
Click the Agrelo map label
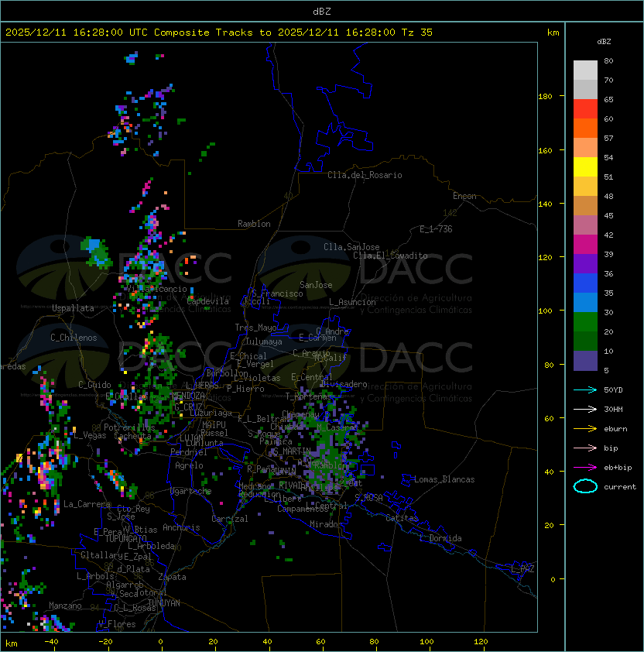coord(189,465)
